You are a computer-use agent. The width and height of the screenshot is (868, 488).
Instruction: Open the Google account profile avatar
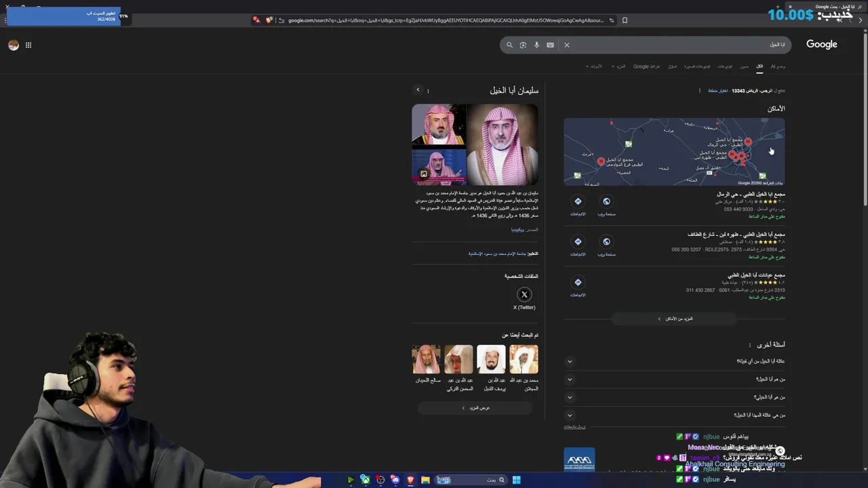(x=13, y=45)
